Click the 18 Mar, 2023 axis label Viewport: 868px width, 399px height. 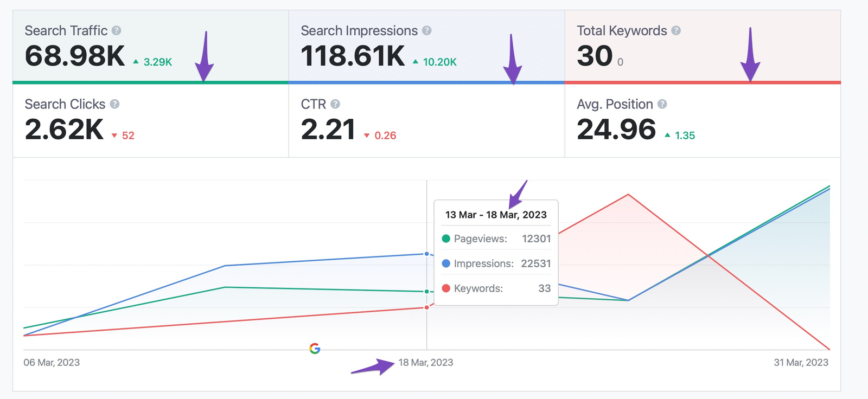click(426, 363)
